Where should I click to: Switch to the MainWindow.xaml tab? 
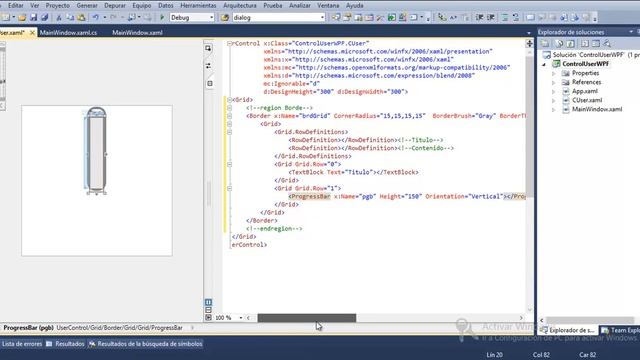click(x=137, y=33)
